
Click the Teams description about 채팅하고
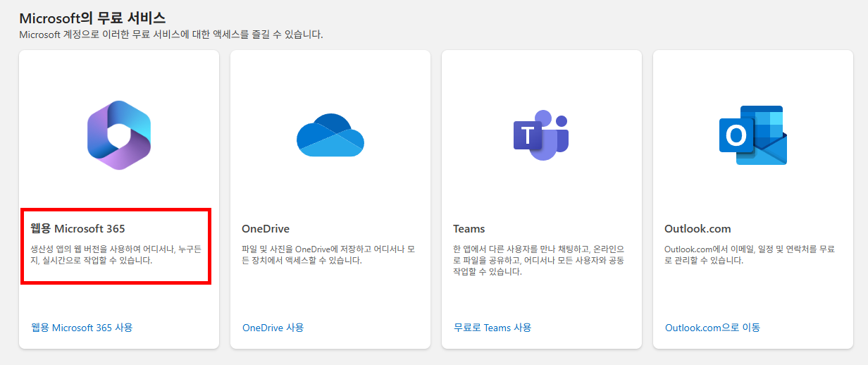click(539, 261)
